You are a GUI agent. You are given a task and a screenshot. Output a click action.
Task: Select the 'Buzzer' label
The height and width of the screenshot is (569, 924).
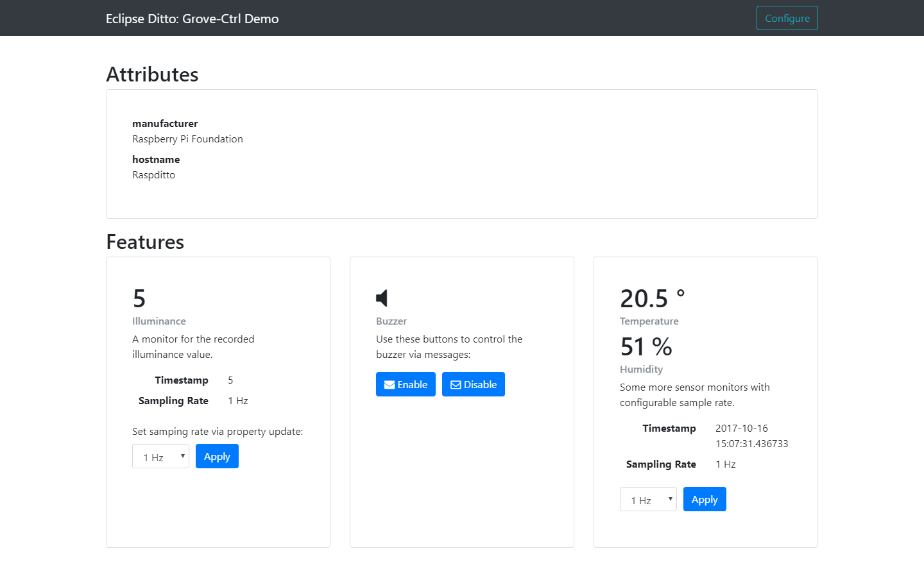coord(391,321)
